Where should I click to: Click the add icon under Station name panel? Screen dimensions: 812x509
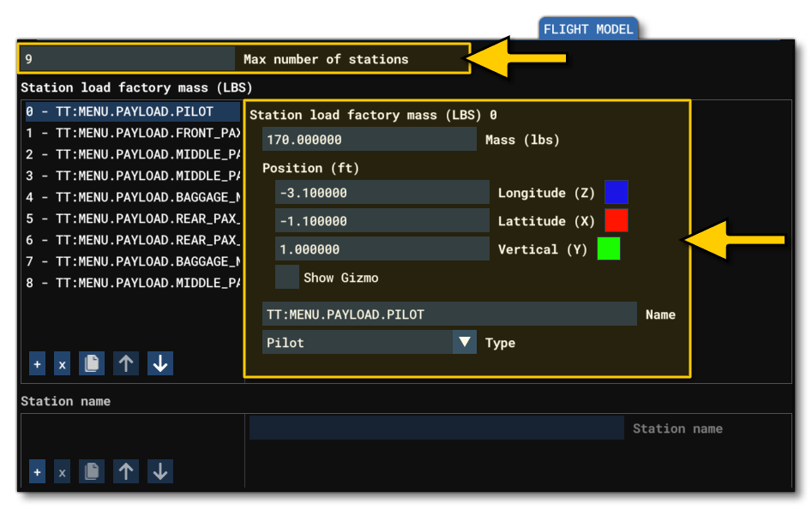click(x=37, y=470)
